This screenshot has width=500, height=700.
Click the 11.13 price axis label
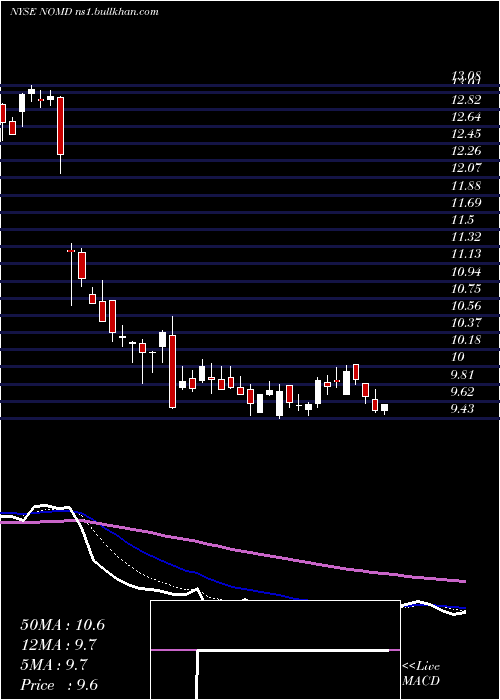(466, 254)
